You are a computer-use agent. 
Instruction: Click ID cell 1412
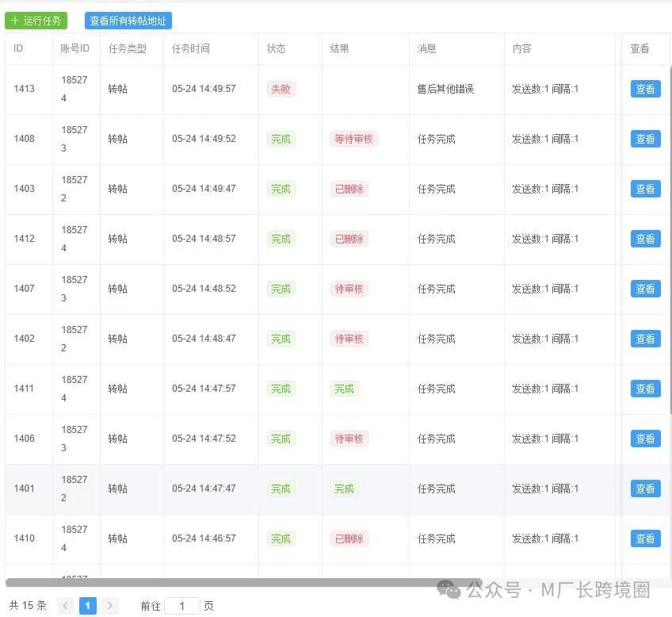tap(24, 239)
